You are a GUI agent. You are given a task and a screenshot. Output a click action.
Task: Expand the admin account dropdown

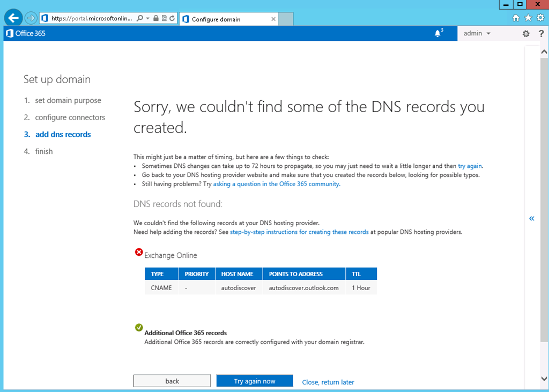coord(477,33)
